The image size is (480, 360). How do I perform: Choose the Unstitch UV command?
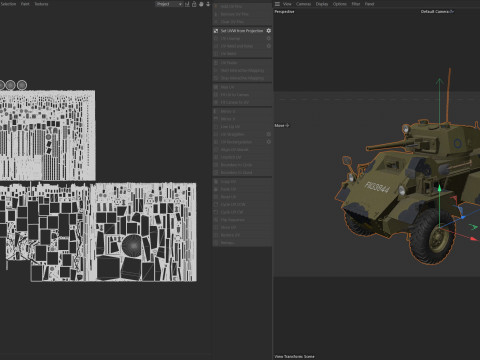242,157
